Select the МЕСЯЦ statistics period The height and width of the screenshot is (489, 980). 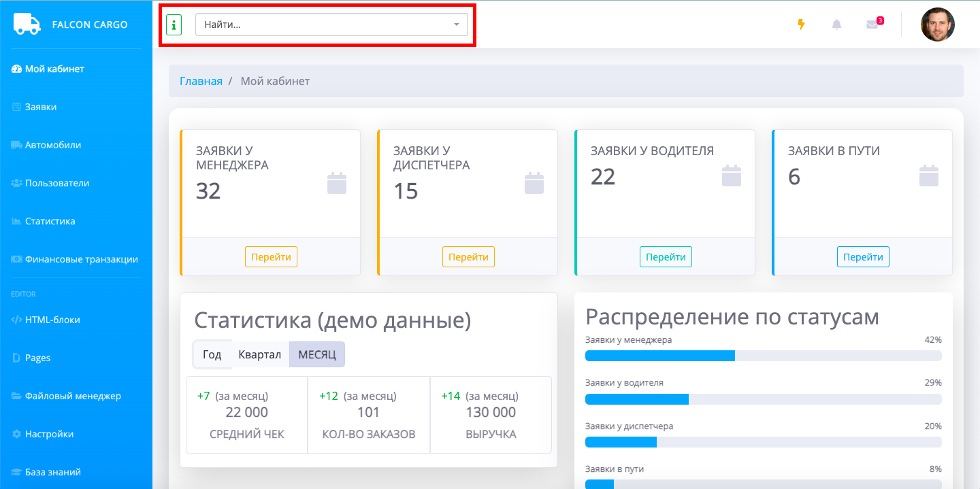[317, 354]
